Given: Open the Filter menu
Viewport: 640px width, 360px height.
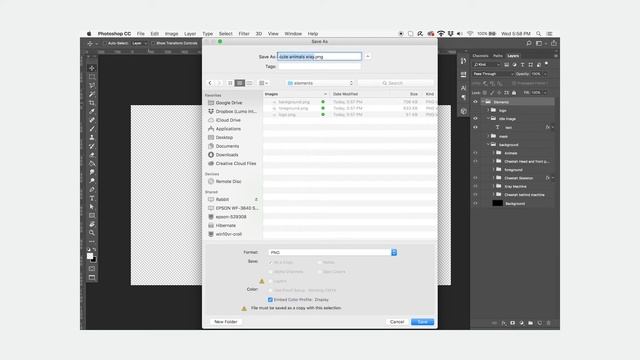Looking at the screenshot, I should coord(244,33).
